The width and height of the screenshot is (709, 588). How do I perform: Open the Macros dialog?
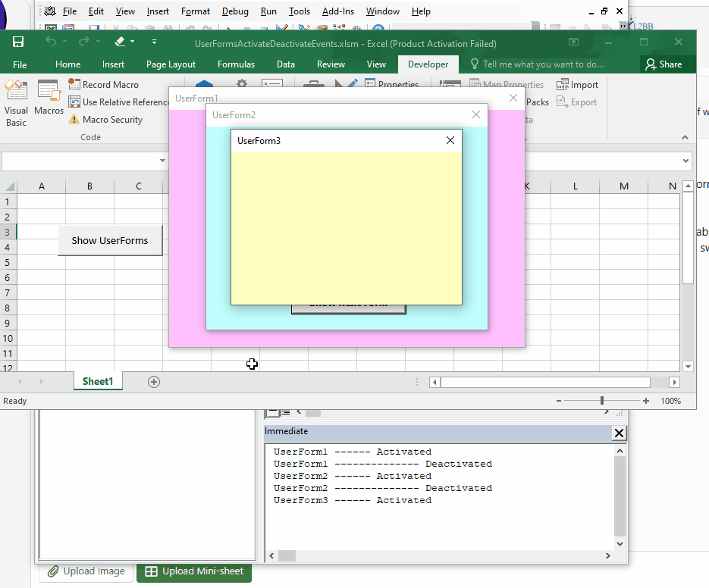(49, 99)
